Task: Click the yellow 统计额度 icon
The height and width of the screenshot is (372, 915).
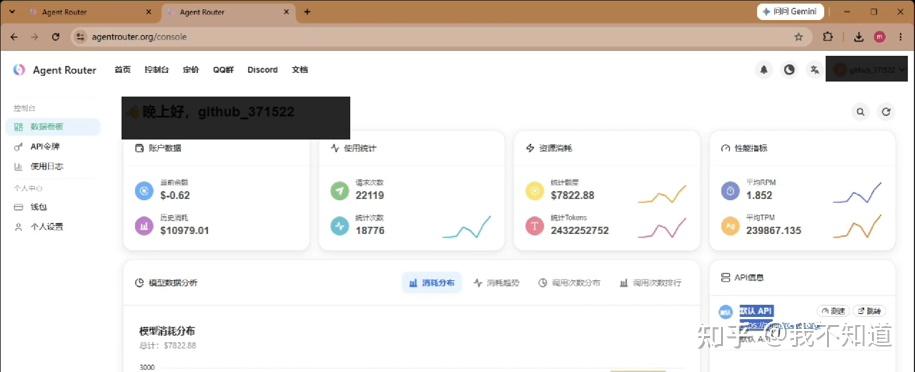Action: (x=535, y=191)
